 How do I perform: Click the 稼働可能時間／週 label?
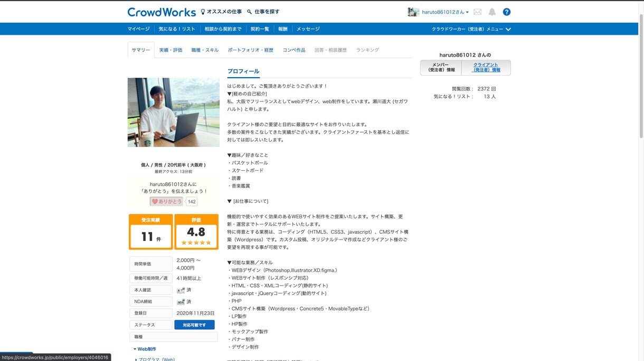(x=151, y=279)
